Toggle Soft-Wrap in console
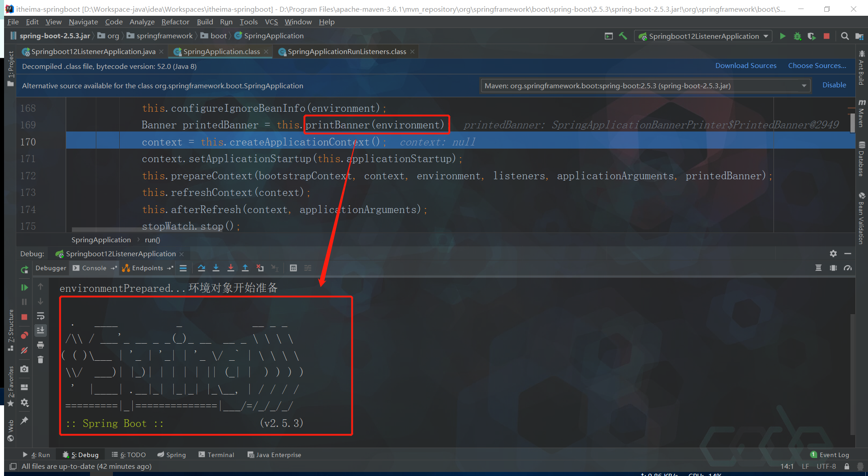 tap(40, 316)
